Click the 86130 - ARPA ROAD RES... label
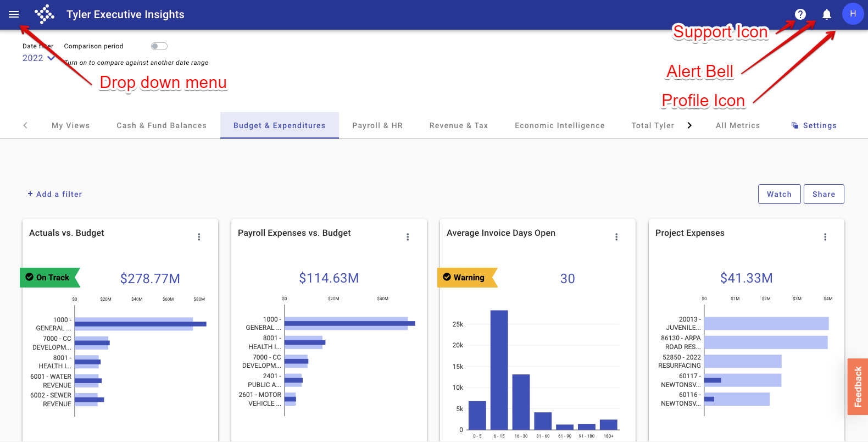The height and width of the screenshot is (442, 868). click(x=681, y=342)
